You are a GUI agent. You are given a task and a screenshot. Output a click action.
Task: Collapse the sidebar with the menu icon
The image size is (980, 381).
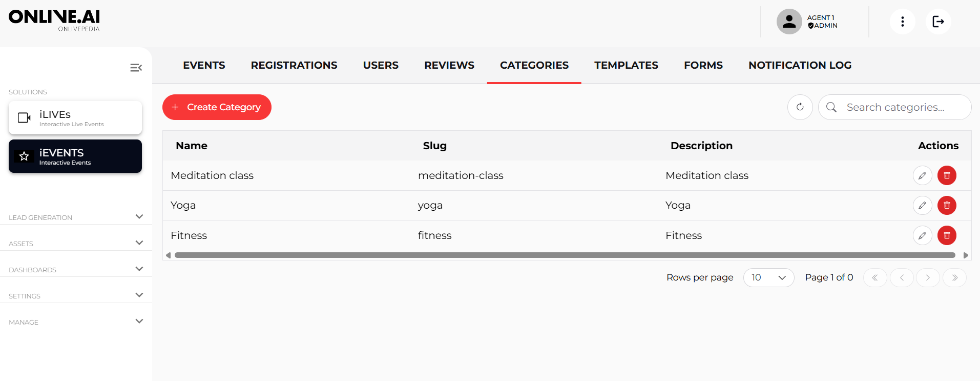point(136,68)
